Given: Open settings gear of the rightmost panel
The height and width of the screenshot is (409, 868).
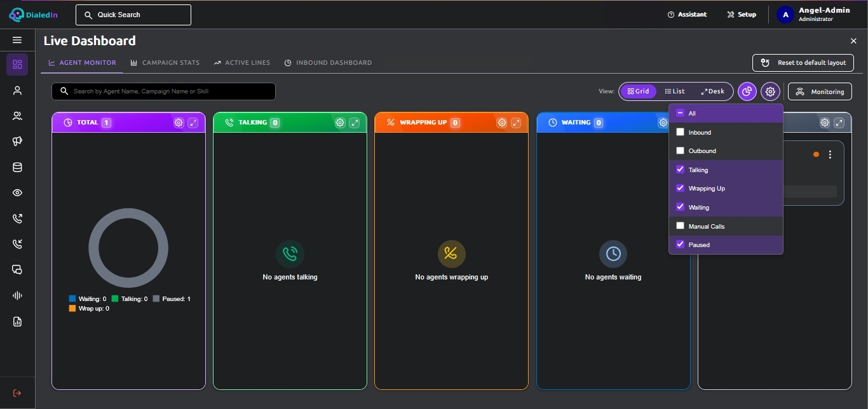Looking at the screenshot, I should 825,123.
